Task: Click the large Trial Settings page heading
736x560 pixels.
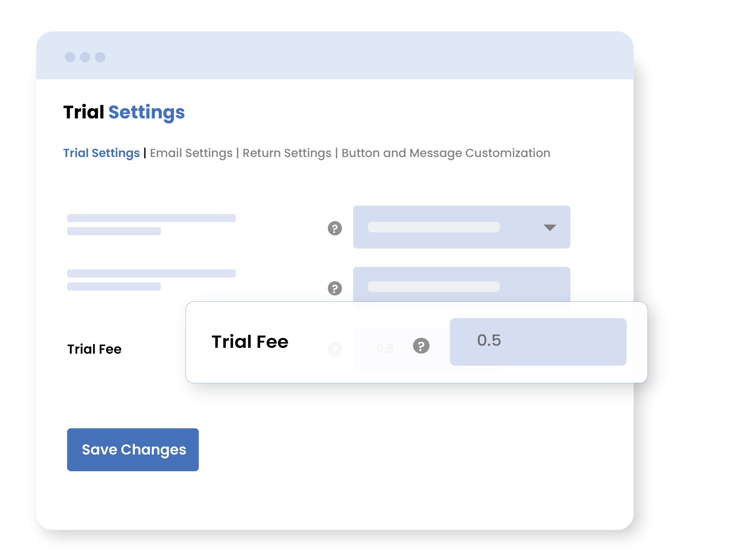Action: [x=124, y=112]
